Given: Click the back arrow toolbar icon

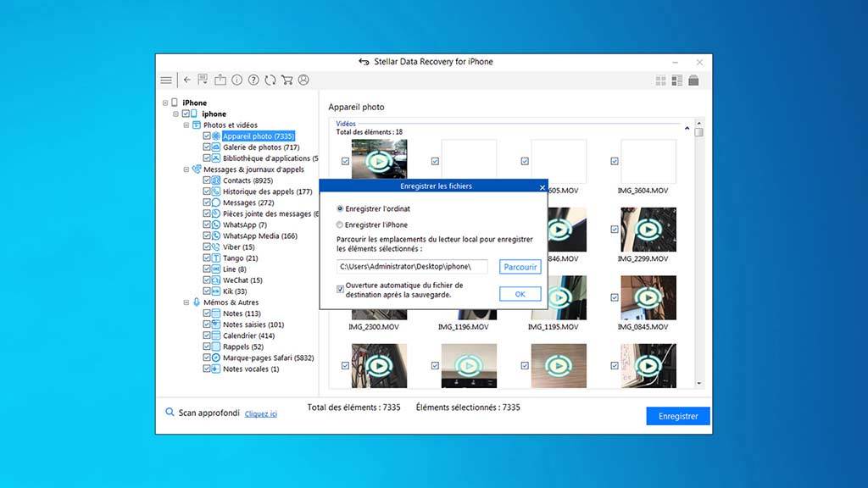Looking at the screenshot, I should tap(187, 80).
